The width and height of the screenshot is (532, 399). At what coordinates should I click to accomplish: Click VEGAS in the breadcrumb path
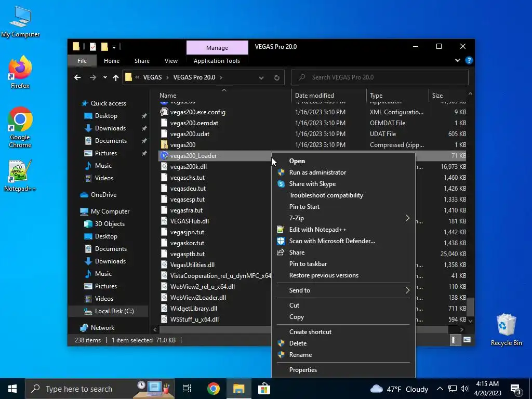[x=152, y=77]
